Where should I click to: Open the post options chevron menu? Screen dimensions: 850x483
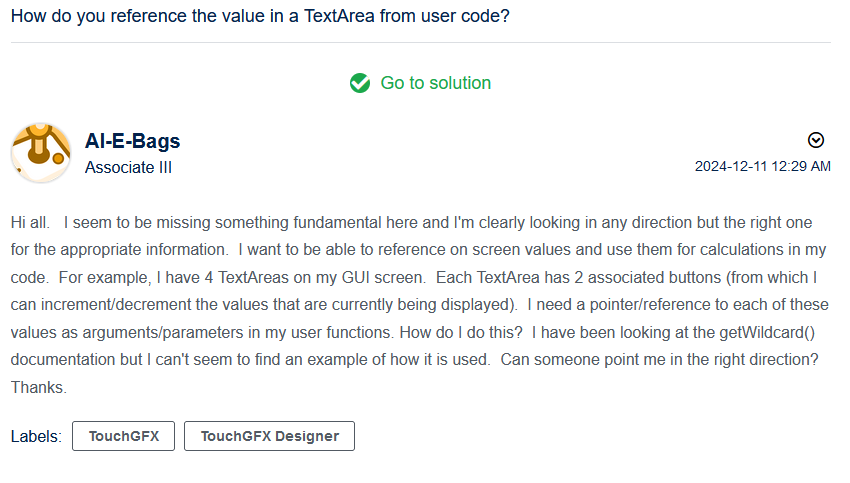(x=816, y=140)
